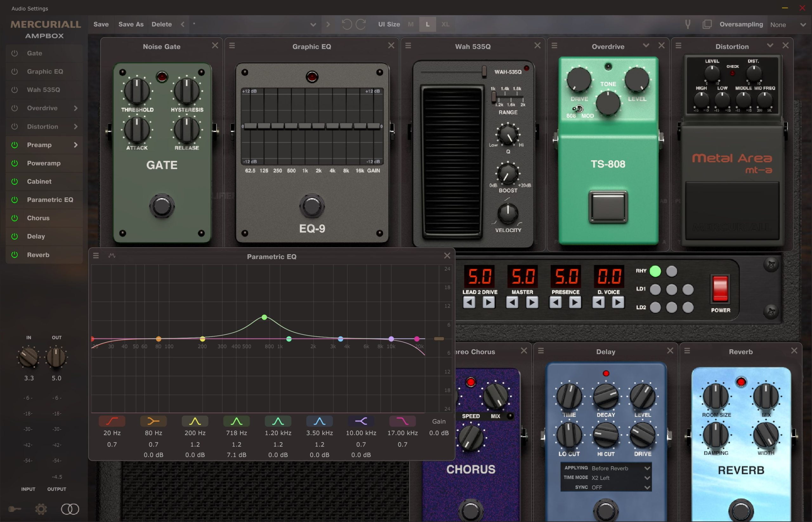Toggle the 808 MOD switch on TS-808 pedal

(578, 109)
